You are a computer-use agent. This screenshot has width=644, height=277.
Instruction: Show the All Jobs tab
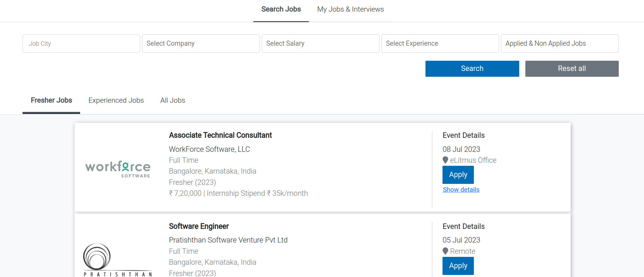pos(173,100)
